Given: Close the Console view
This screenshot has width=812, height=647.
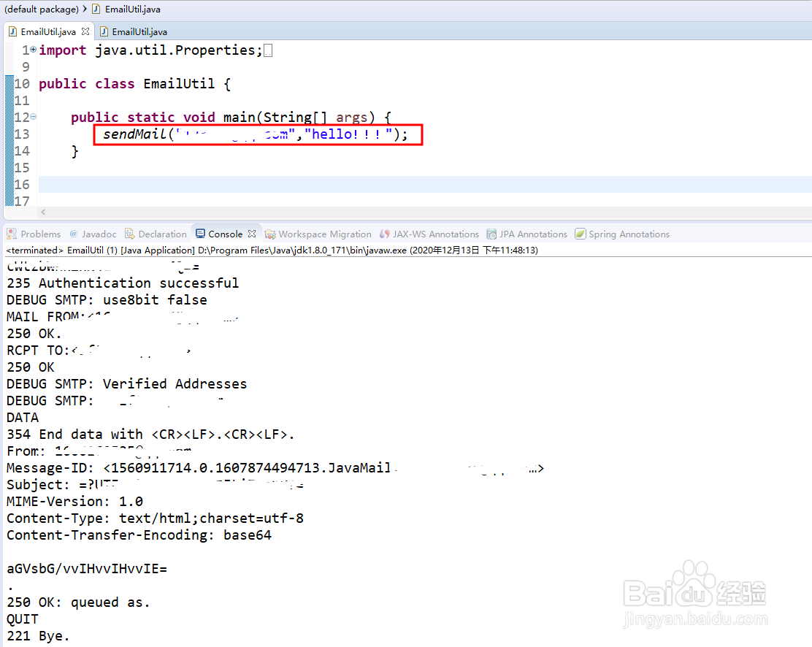Looking at the screenshot, I should (x=252, y=234).
